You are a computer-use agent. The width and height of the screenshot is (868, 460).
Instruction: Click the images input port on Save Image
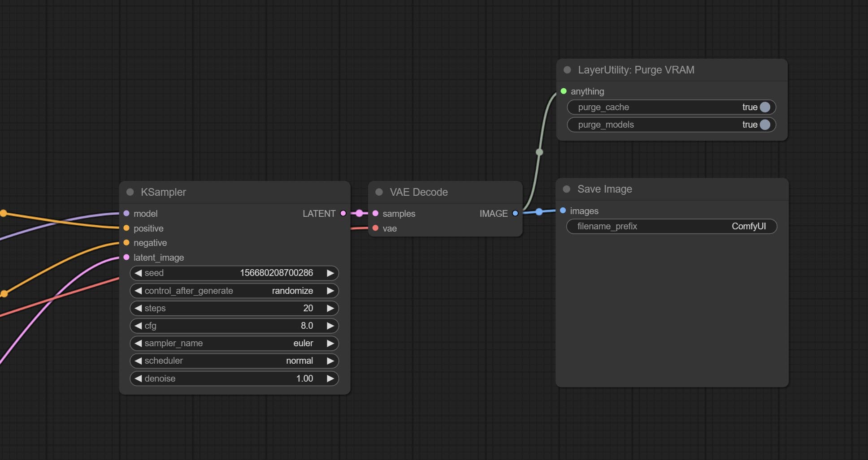pos(563,211)
